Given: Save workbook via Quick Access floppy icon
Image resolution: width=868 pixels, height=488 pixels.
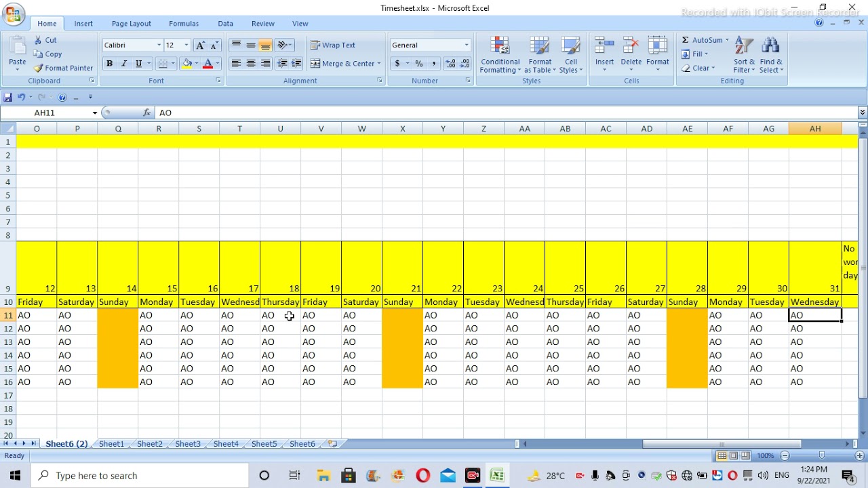Looking at the screenshot, I should [x=8, y=97].
